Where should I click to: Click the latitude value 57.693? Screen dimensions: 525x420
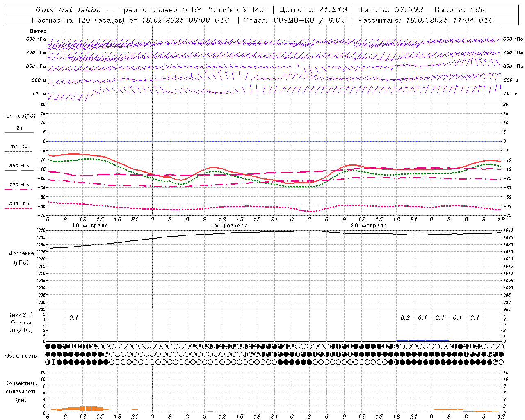(x=409, y=10)
